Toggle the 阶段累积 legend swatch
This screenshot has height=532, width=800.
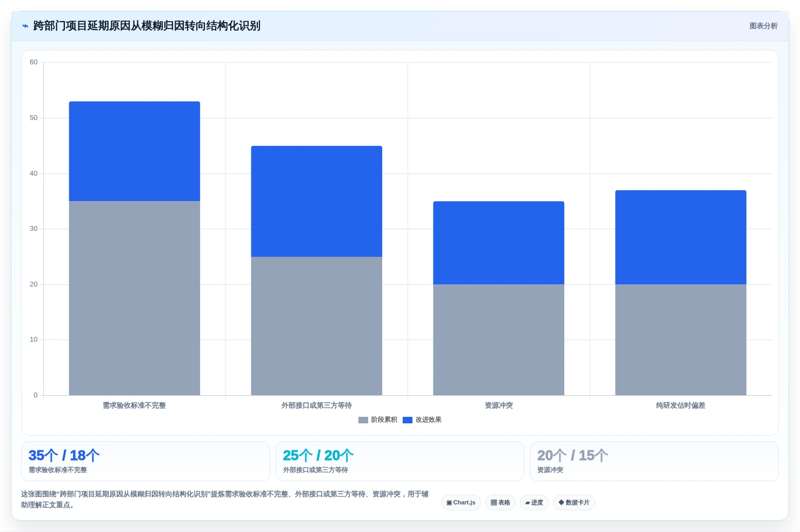pos(363,420)
